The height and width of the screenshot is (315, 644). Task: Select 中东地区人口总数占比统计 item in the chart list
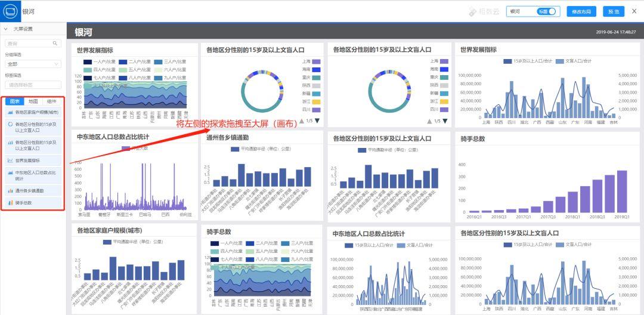(33, 176)
